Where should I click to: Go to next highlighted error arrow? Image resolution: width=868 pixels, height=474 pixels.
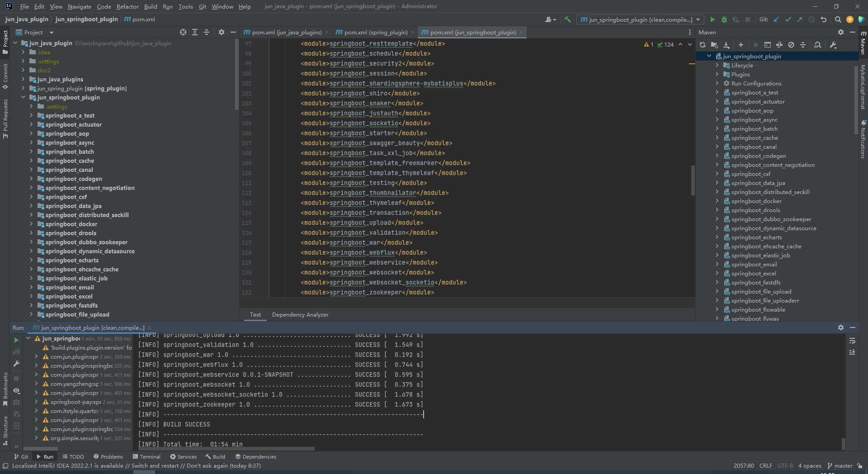click(x=690, y=44)
